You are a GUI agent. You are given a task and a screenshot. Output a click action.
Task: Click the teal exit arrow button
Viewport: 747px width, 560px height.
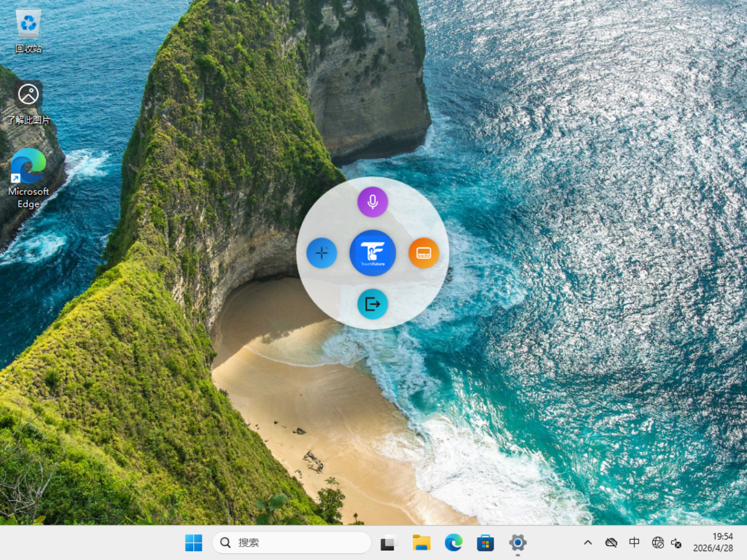(372, 304)
